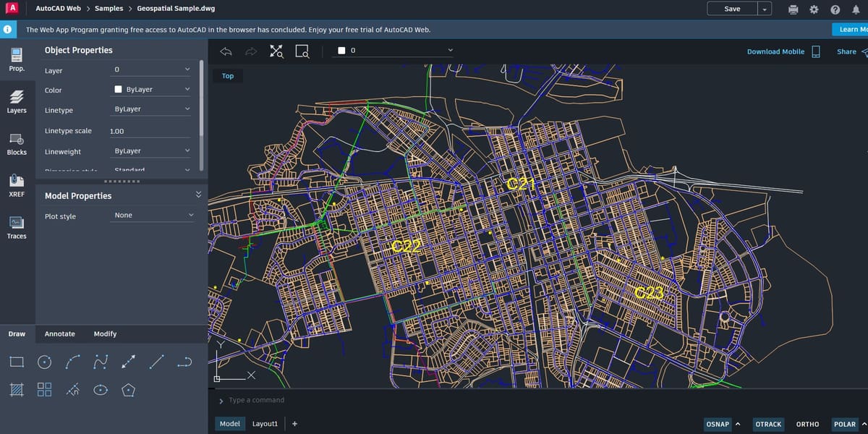Select the Polygon draw tool

(129, 390)
